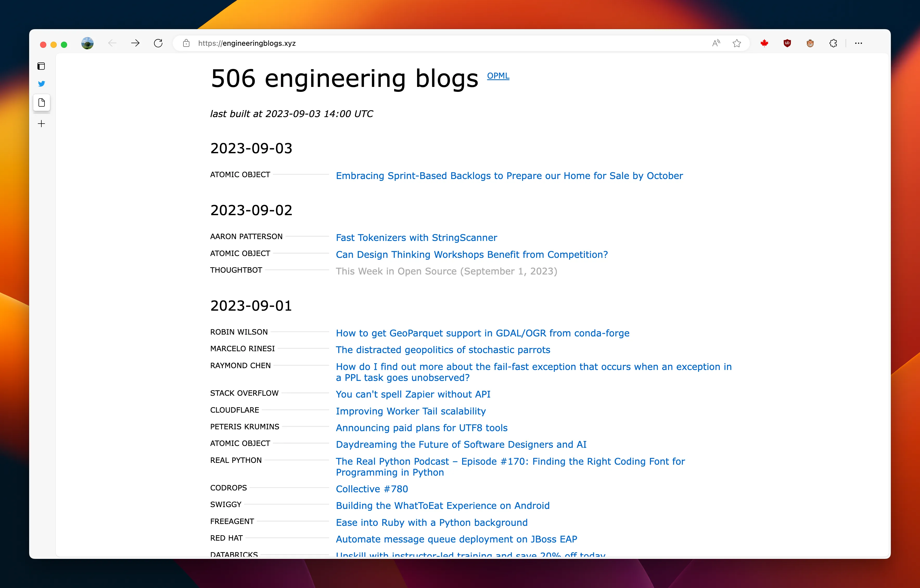The width and height of the screenshot is (920, 588).
Task: Click the site info lock icon
Action: click(186, 43)
